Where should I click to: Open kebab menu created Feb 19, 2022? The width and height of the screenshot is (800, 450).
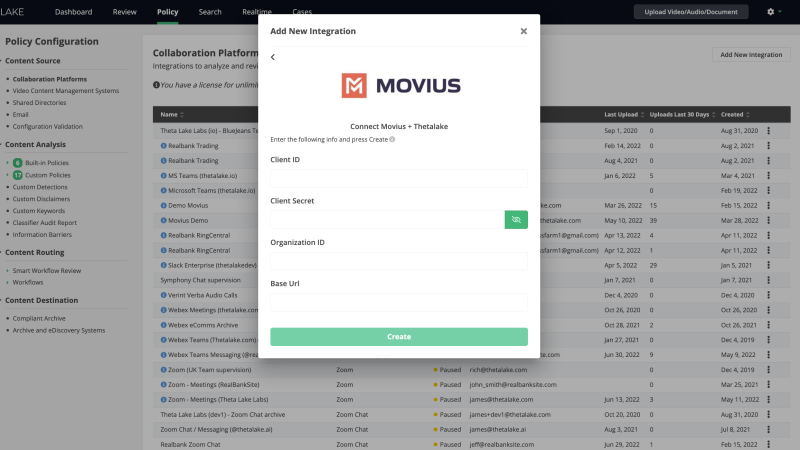click(768, 190)
